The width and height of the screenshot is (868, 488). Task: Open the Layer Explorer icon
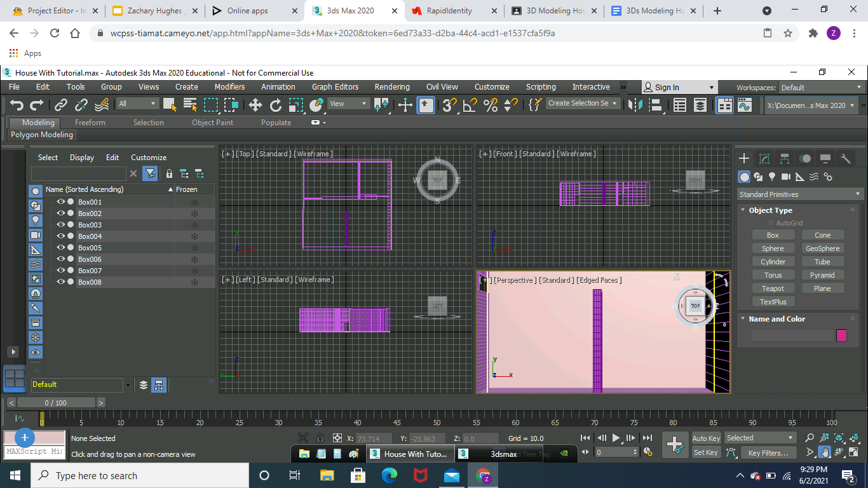[x=700, y=105]
